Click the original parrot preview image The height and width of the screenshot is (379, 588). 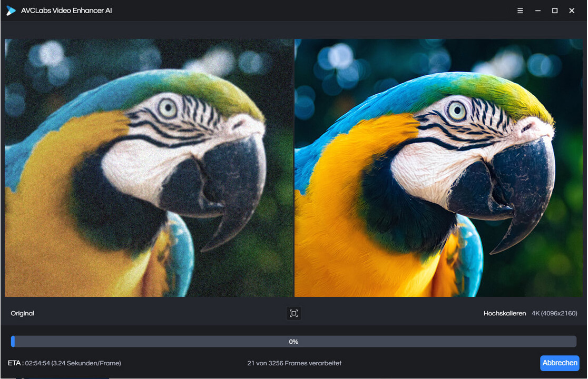pos(149,168)
